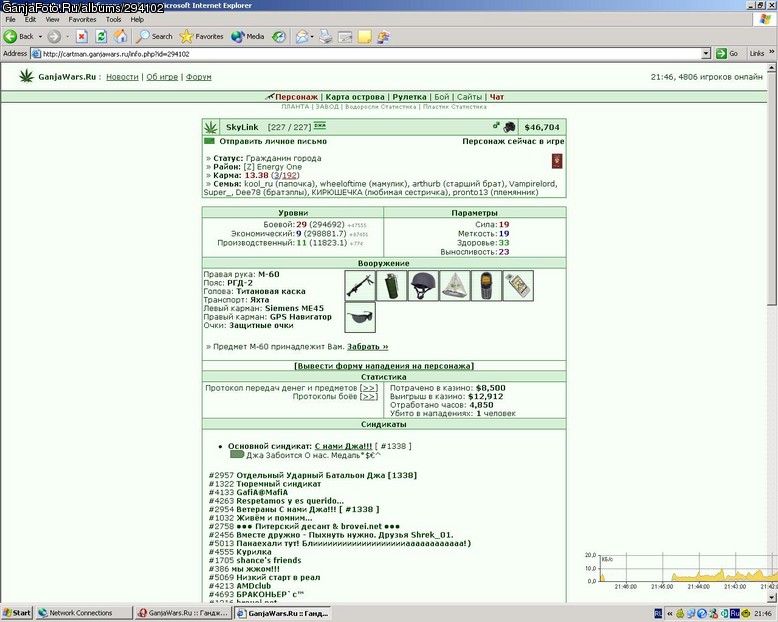
Task: Click the GPS Navigator item icon
Action: pos(519,286)
